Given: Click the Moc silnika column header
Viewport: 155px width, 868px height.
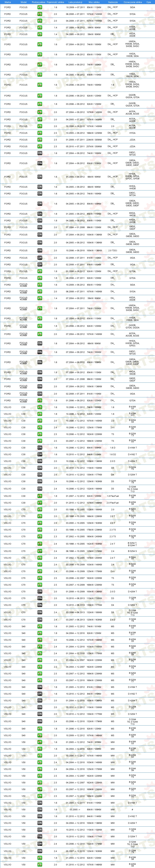Looking at the screenshot, I should coord(94,2).
